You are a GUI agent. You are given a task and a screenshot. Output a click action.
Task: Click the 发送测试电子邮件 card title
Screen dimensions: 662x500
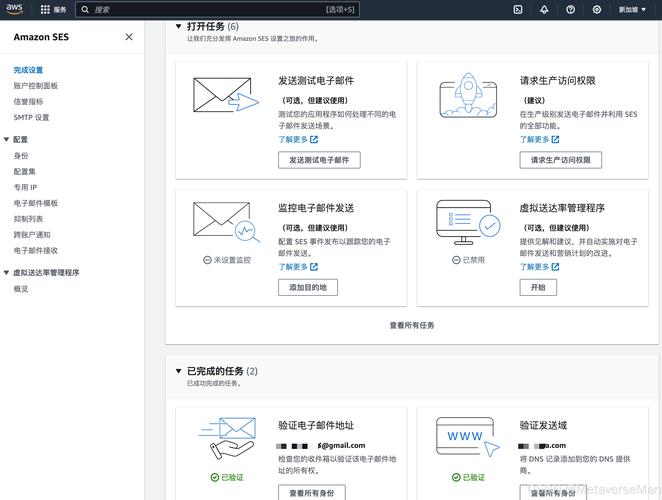[x=316, y=80]
